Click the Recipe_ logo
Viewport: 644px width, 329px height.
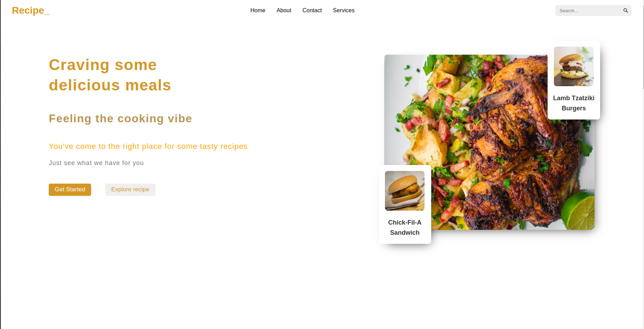click(30, 11)
